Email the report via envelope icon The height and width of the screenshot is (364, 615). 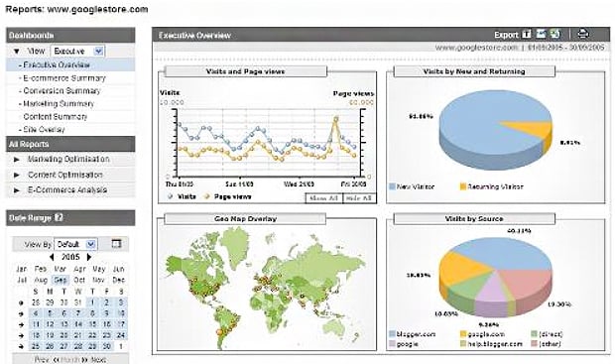point(541,34)
